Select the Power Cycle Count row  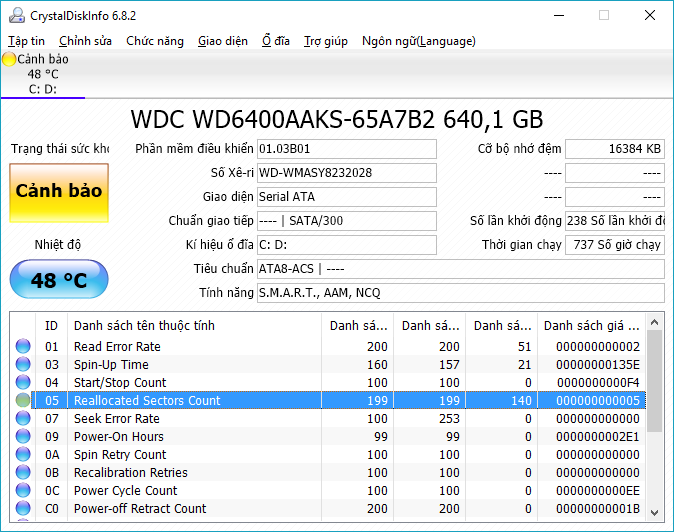328,491
